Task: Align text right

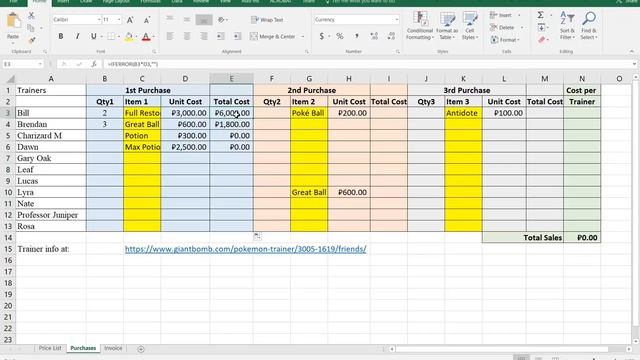Action: point(204,36)
